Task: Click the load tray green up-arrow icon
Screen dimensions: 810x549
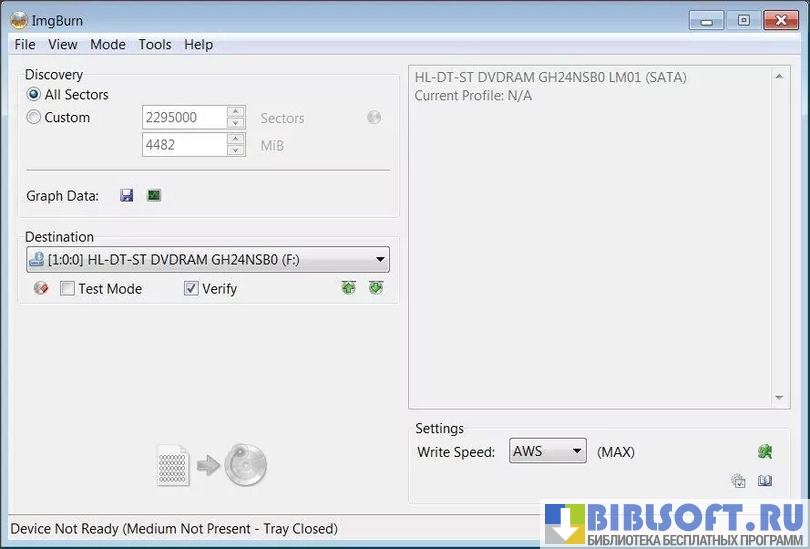Action: [x=348, y=288]
